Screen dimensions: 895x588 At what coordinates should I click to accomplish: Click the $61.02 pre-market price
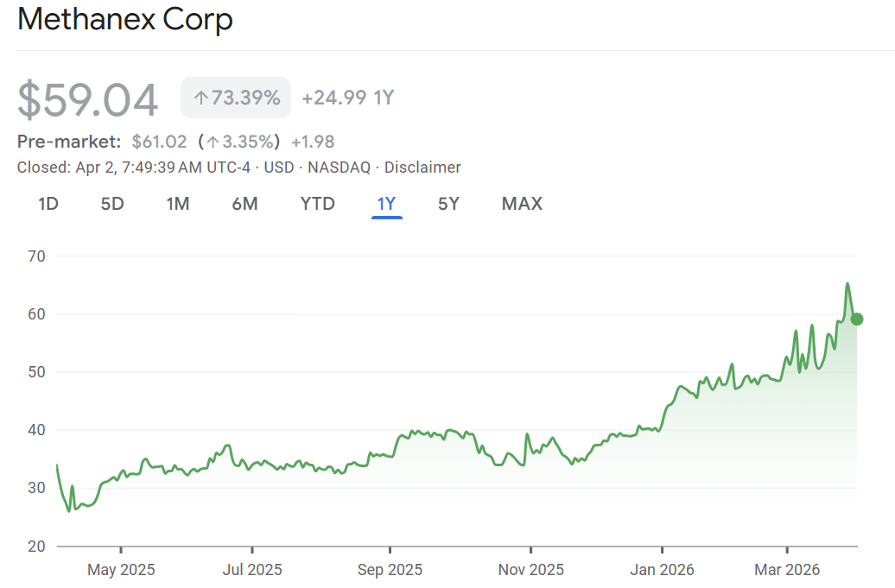pos(159,142)
